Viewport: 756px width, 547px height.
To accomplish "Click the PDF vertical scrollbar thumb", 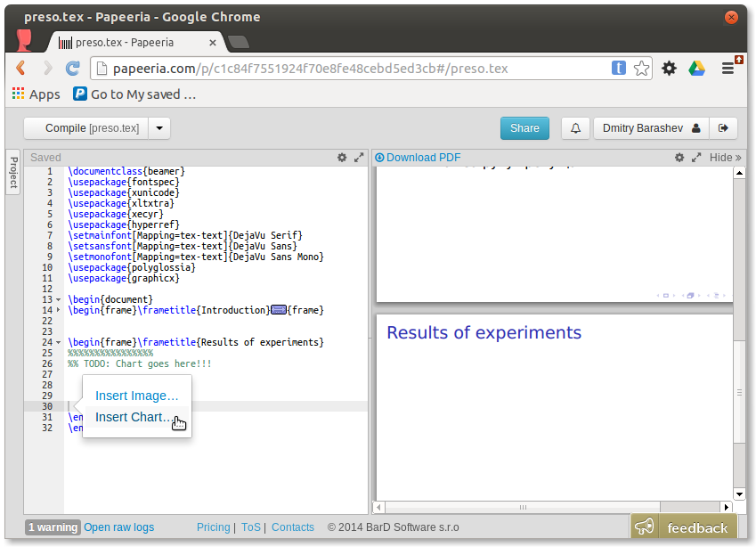I will [x=739, y=392].
